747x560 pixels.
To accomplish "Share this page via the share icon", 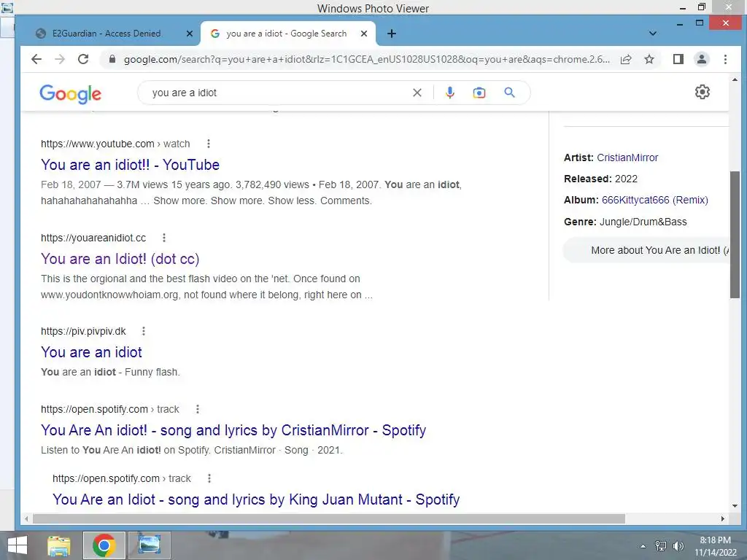I will [625, 59].
